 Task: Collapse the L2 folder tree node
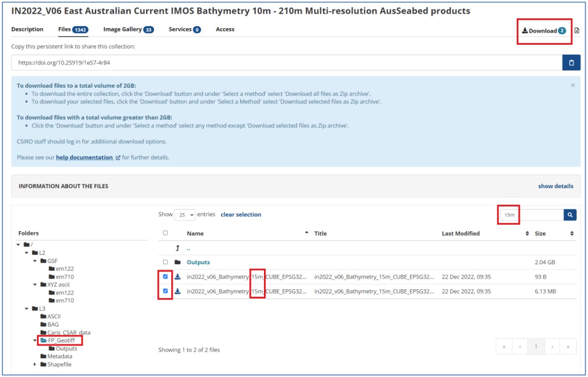point(27,253)
